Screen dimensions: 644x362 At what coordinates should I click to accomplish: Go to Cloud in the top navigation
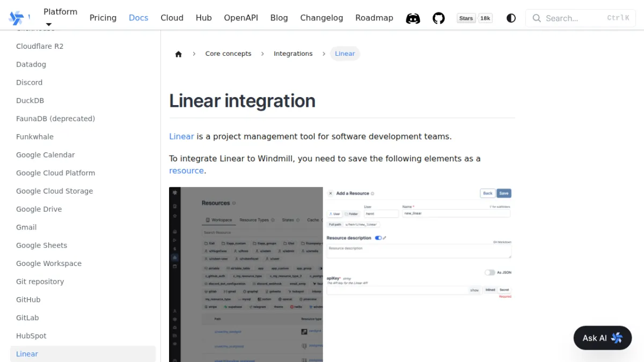pos(172,18)
